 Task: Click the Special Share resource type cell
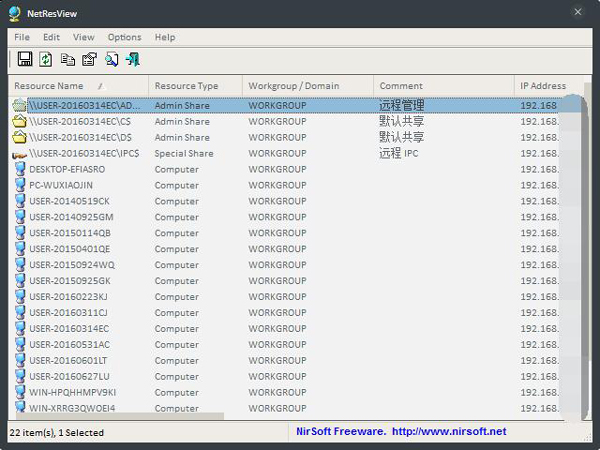(184, 153)
